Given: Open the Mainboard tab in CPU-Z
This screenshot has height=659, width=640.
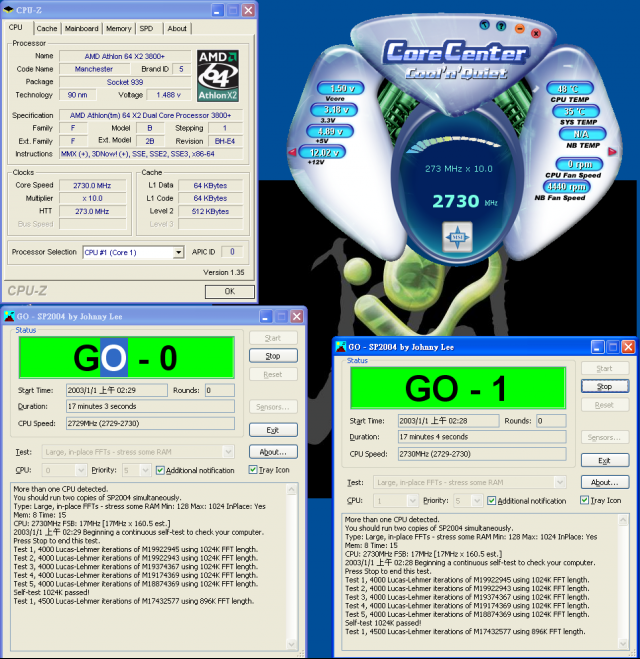Looking at the screenshot, I should pos(82,29).
